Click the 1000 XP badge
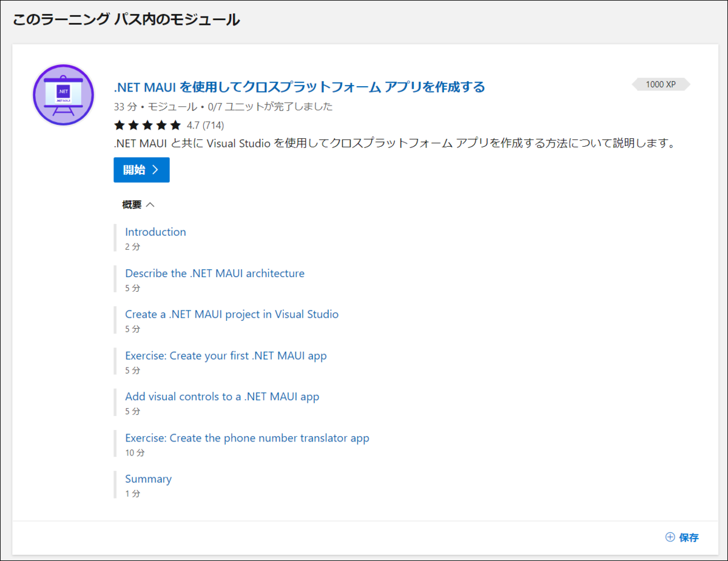Viewport: 728px width, 561px height. [661, 84]
